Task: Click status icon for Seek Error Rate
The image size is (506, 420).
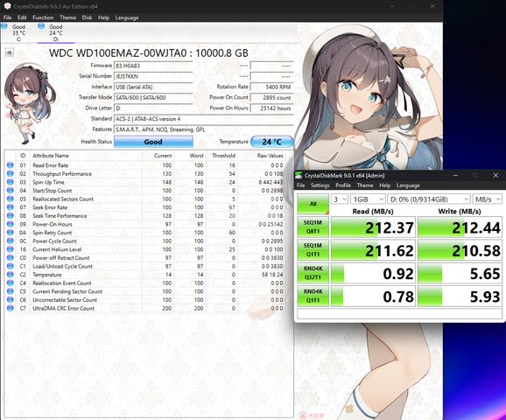Action: (x=10, y=207)
